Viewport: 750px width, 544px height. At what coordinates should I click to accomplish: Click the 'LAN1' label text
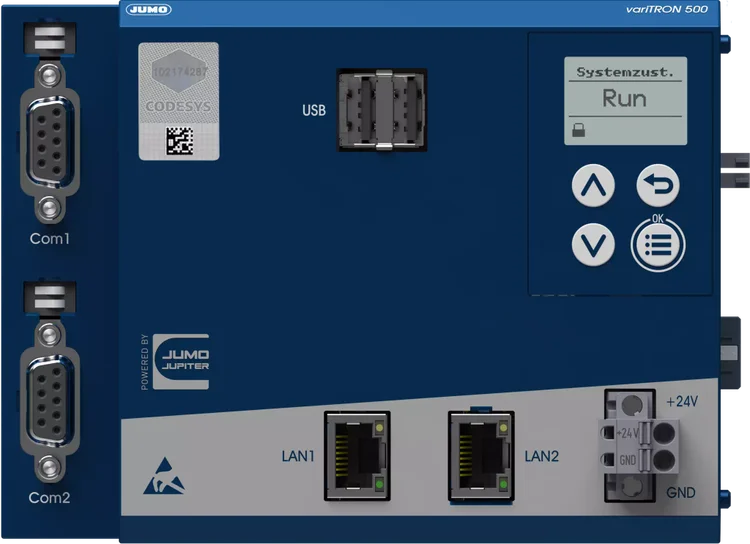tap(298, 456)
